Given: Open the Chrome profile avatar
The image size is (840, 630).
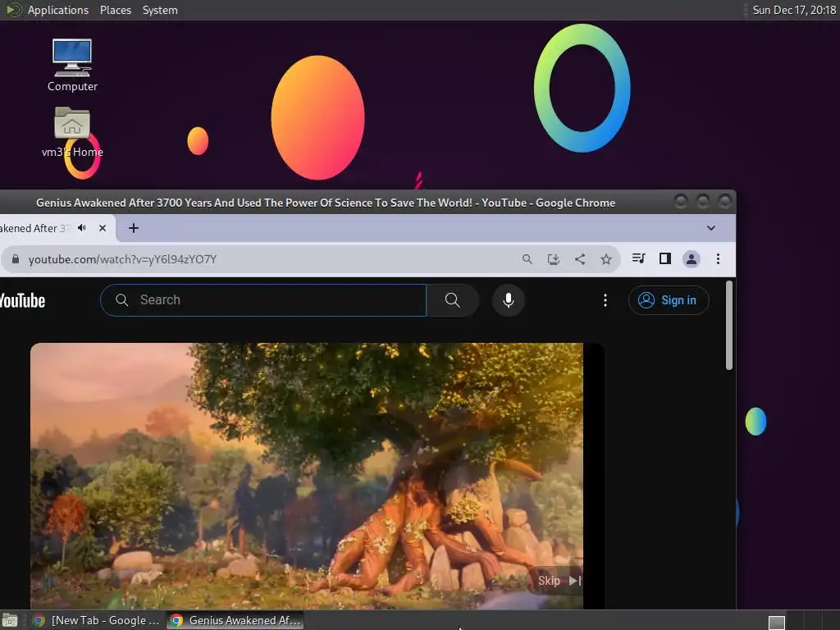Looking at the screenshot, I should pyautogui.click(x=691, y=259).
